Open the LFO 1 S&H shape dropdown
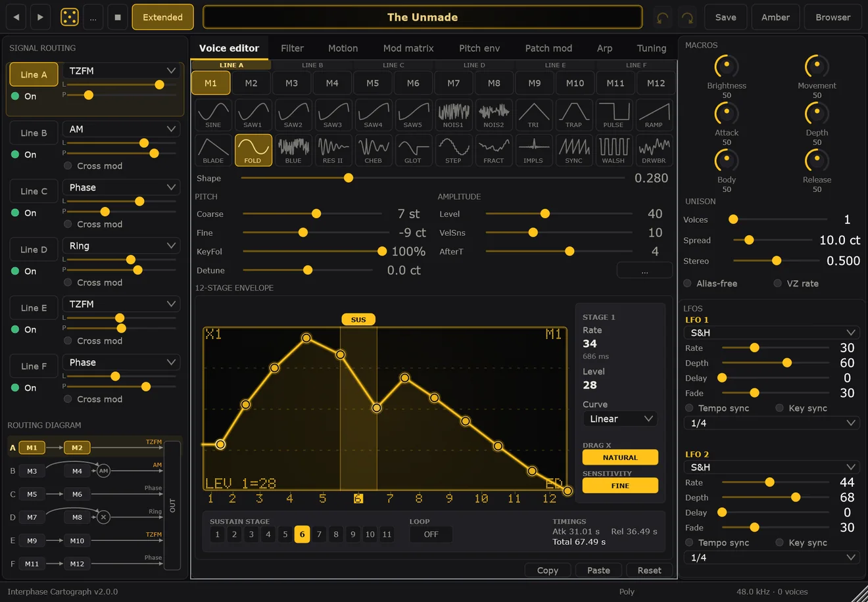 pos(772,333)
